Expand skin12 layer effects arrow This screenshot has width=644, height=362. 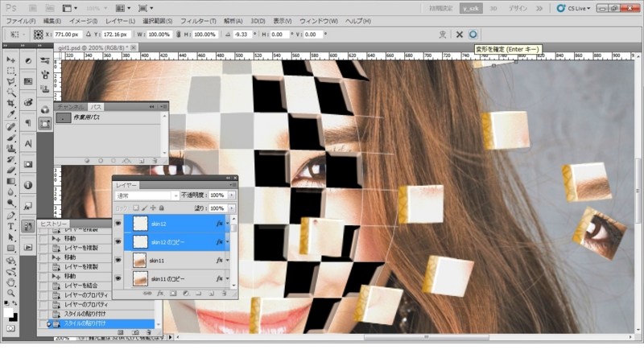pos(227,224)
